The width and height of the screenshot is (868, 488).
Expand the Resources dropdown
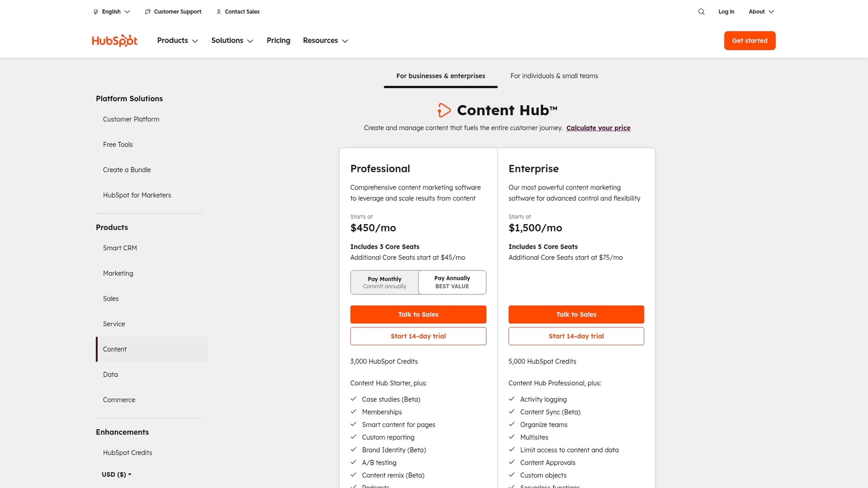pyautogui.click(x=325, y=40)
